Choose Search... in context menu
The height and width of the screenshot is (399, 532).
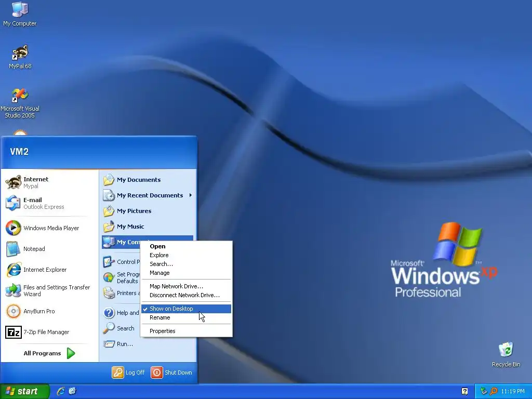(187, 264)
